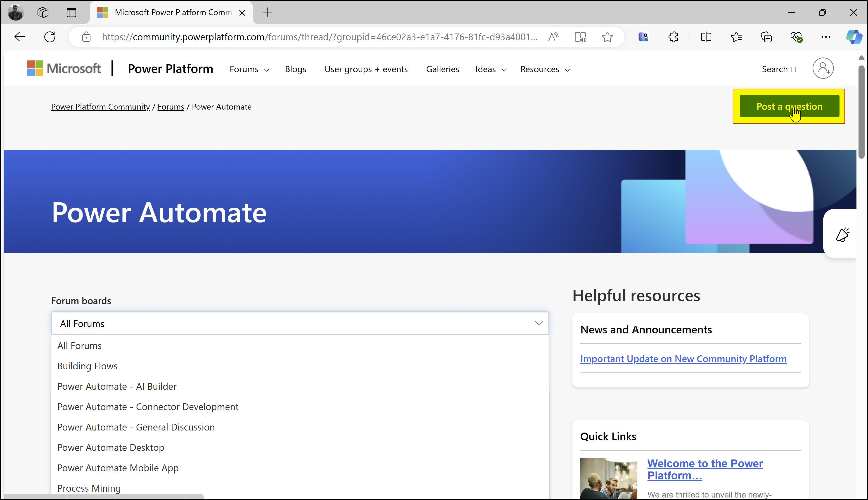The width and height of the screenshot is (868, 500).
Task: Follow Forums breadcrumb link
Action: coord(171,107)
